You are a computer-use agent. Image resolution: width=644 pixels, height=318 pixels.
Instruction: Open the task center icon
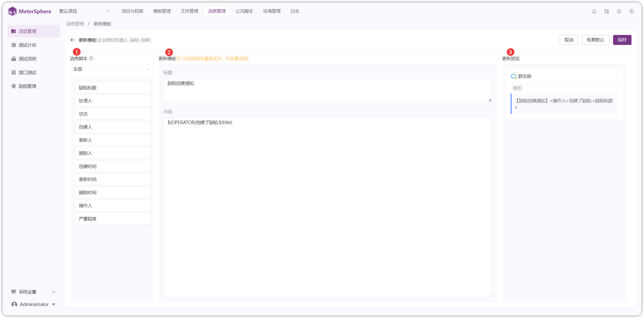pyautogui.click(x=606, y=11)
